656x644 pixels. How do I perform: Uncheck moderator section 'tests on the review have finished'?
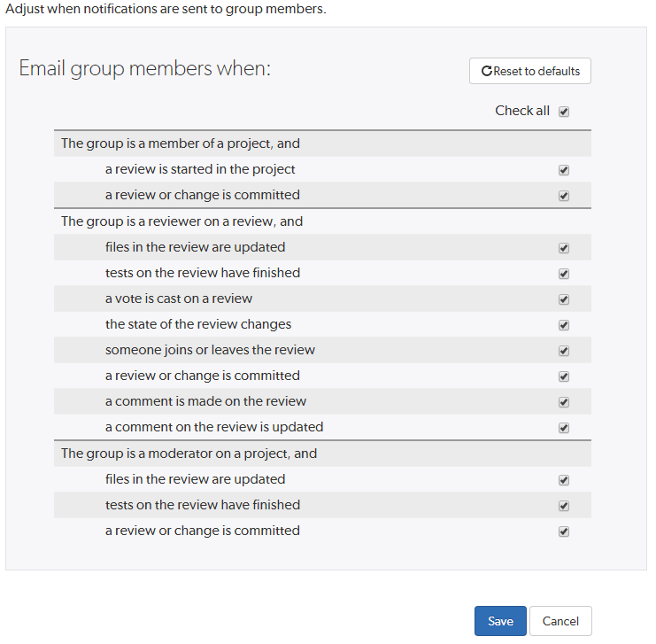coord(564,506)
